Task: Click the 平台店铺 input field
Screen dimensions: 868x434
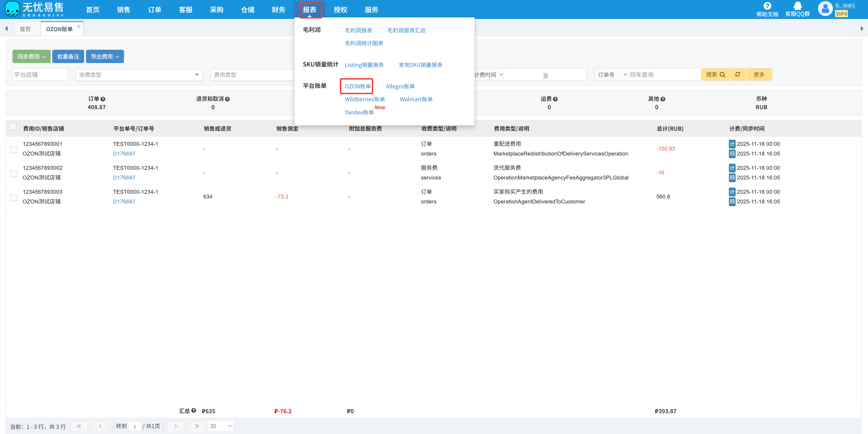Action: [40, 75]
